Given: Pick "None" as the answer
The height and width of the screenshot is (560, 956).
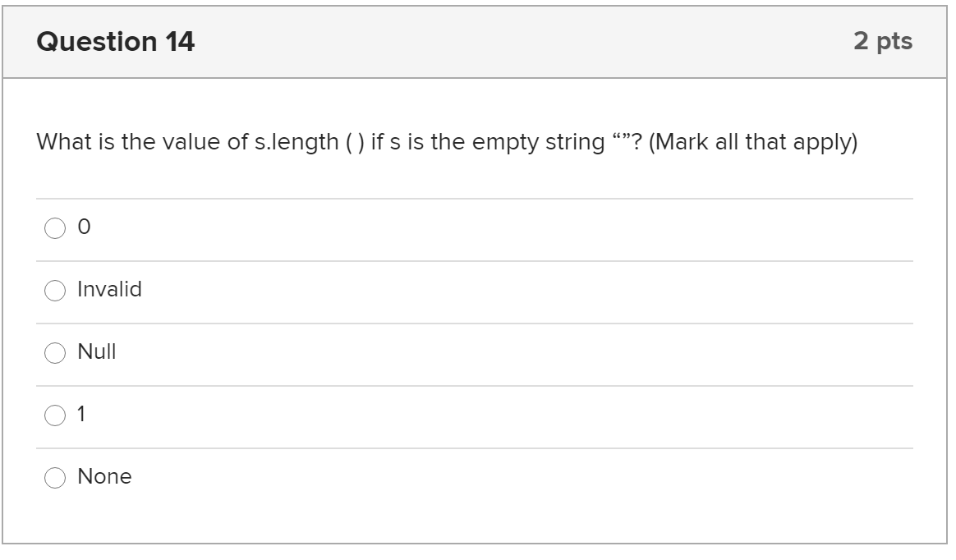Looking at the screenshot, I should 54,476.
